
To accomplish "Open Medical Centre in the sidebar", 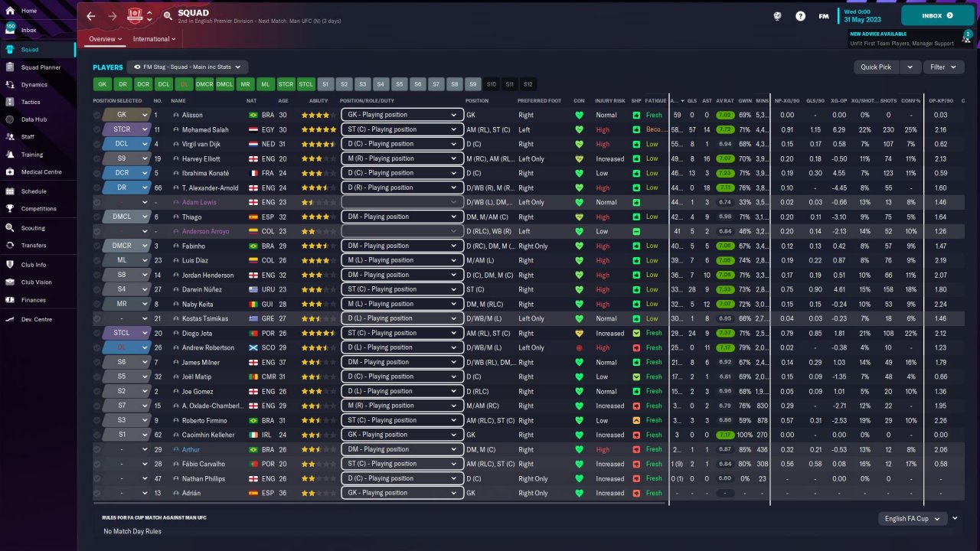I will click(41, 172).
